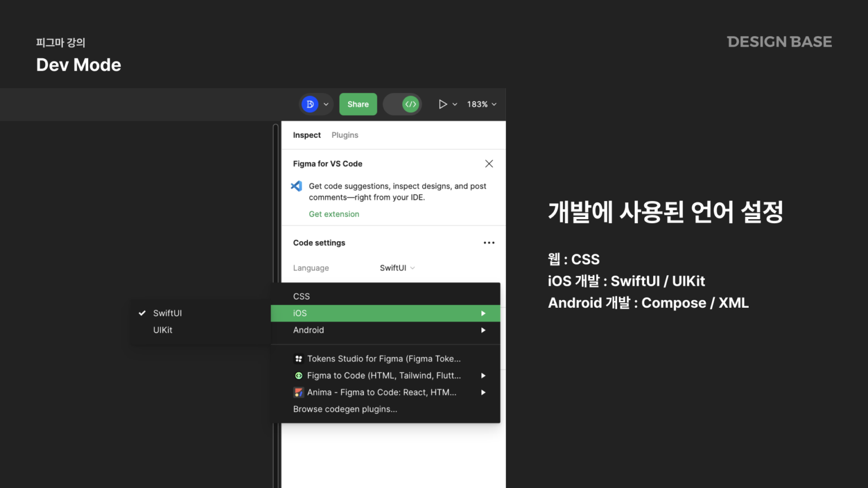Click the Design Base logo
This screenshot has height=488, width=868.
[x=779, y=41]
